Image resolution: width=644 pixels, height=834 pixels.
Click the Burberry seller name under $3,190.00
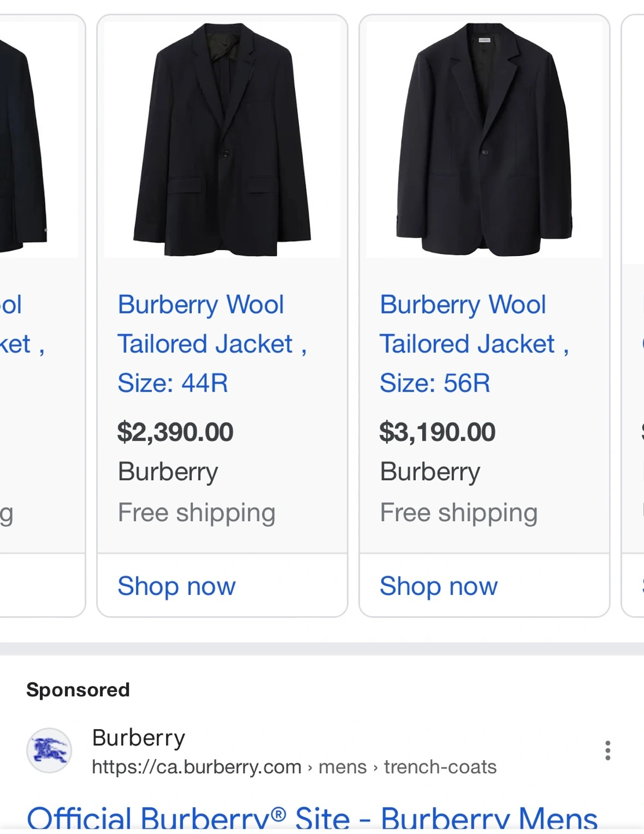pos(430,472)
